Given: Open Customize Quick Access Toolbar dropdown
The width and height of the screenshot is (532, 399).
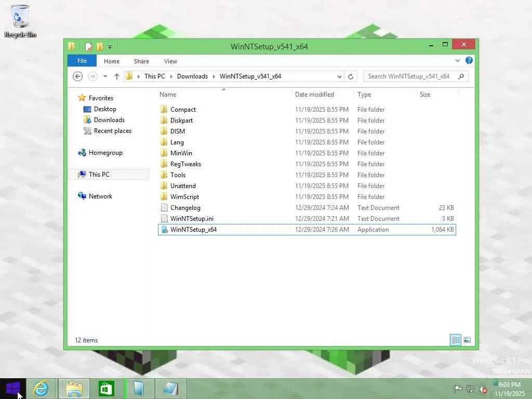Looking at the screenshot, I should coord(110,47).
